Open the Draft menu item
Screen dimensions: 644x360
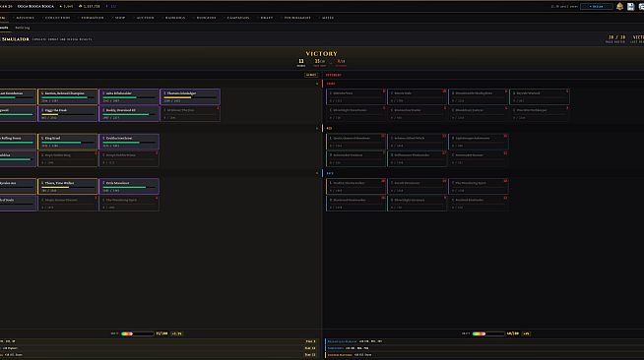267,18
